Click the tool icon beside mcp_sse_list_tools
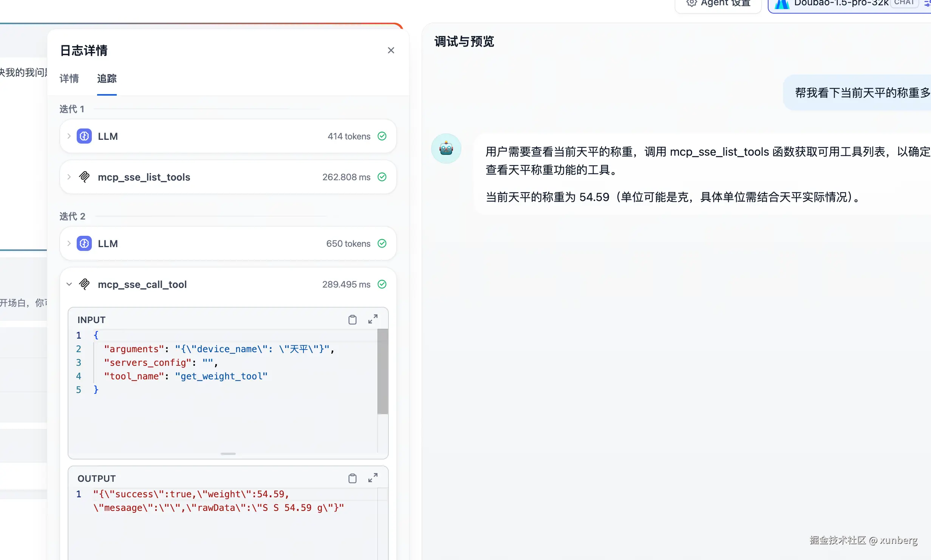 84,177
